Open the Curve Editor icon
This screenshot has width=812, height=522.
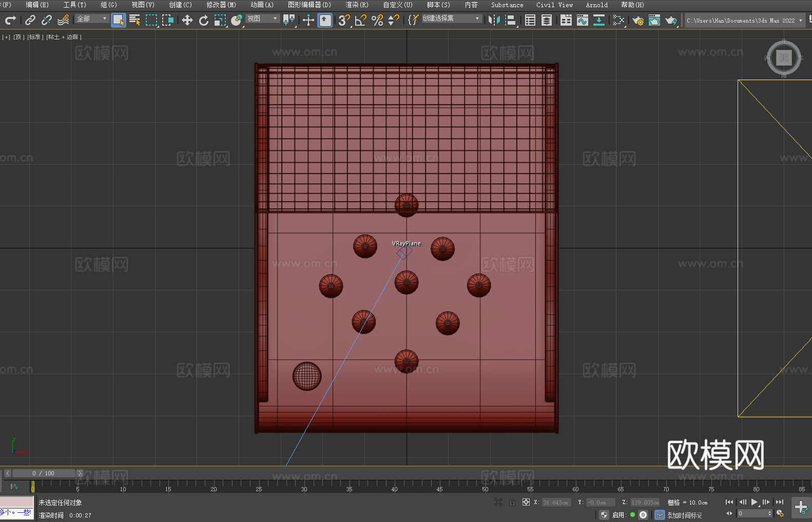(582, 20)
